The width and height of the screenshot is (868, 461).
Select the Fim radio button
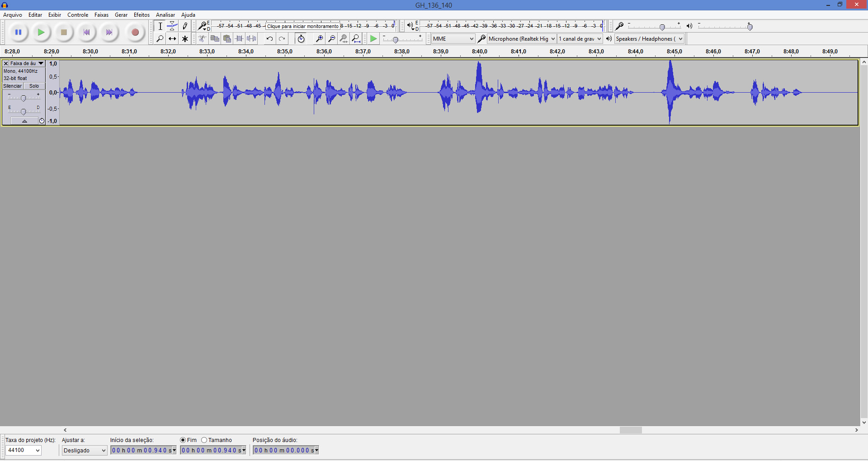click(x=183, y=440)
